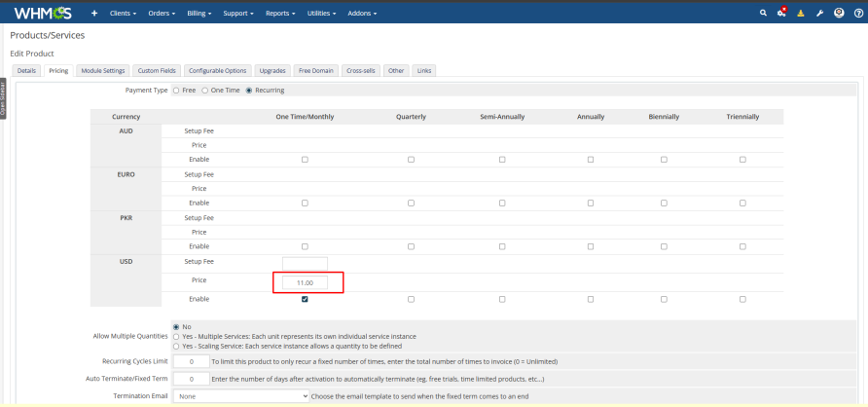Click the yellow update download icon
Viewport: 868px width, 407px height.
coord(801,14)
